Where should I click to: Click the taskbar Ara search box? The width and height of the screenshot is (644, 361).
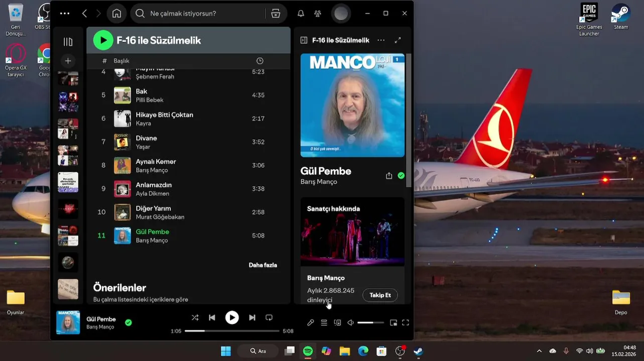(259, 351)
